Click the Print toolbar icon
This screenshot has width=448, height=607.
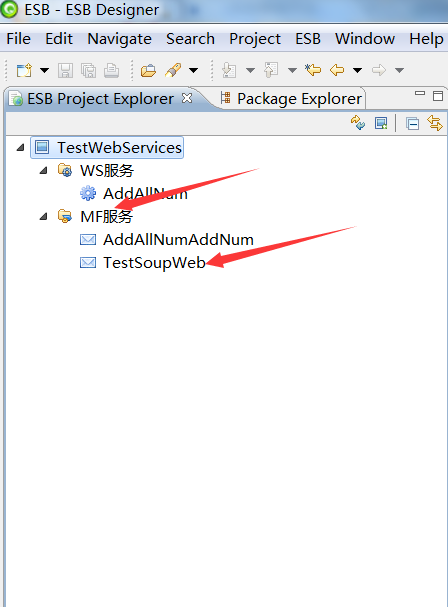tap(112, 70)
